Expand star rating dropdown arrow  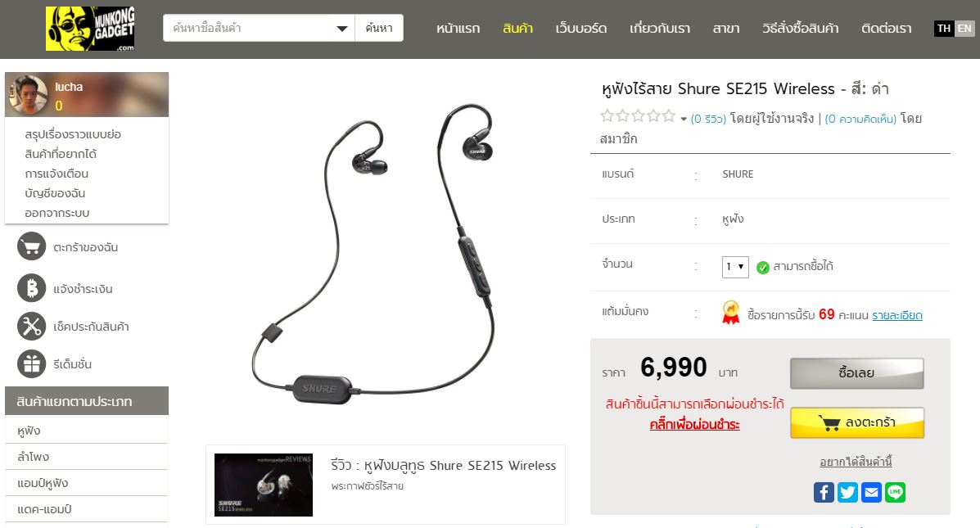tap(683, 119)
